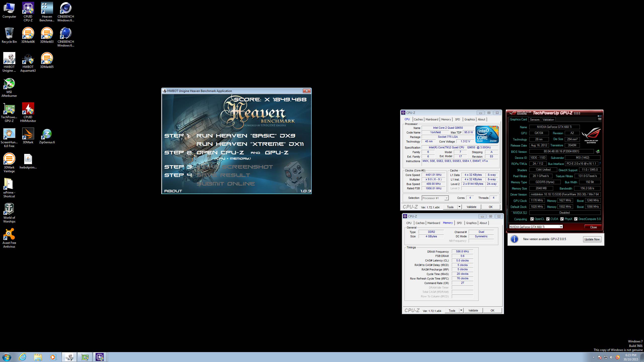This screenshot has width=644, height=362.
Task: Expand the Tools arrow in top CPU-Z window
Action: [459, 207]
